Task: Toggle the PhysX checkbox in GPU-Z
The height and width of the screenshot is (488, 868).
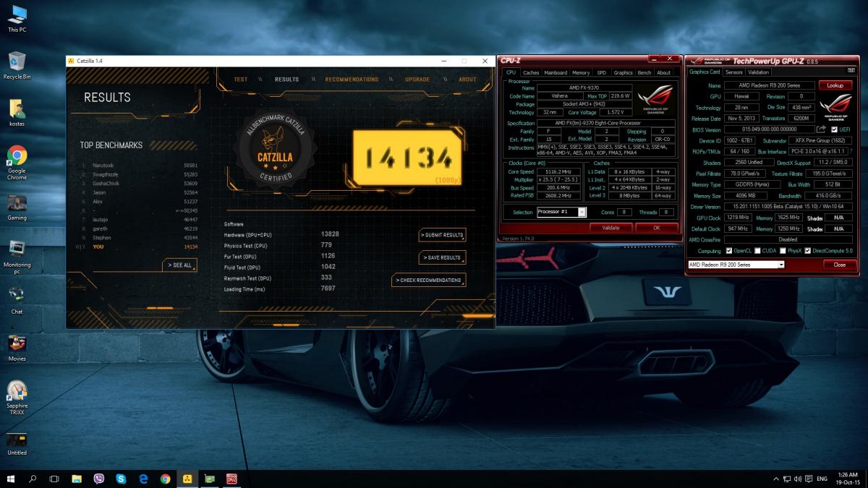Action: click(x=783, y=251)
